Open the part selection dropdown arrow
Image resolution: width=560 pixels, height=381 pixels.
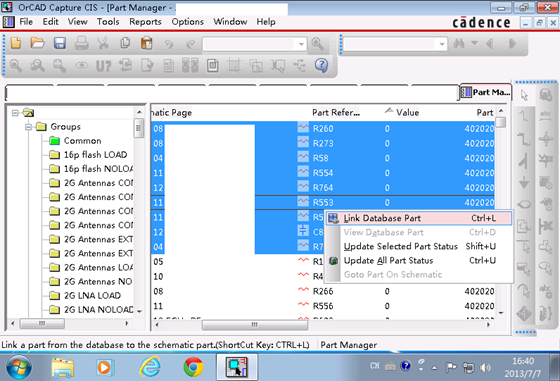tap(301, 44)
